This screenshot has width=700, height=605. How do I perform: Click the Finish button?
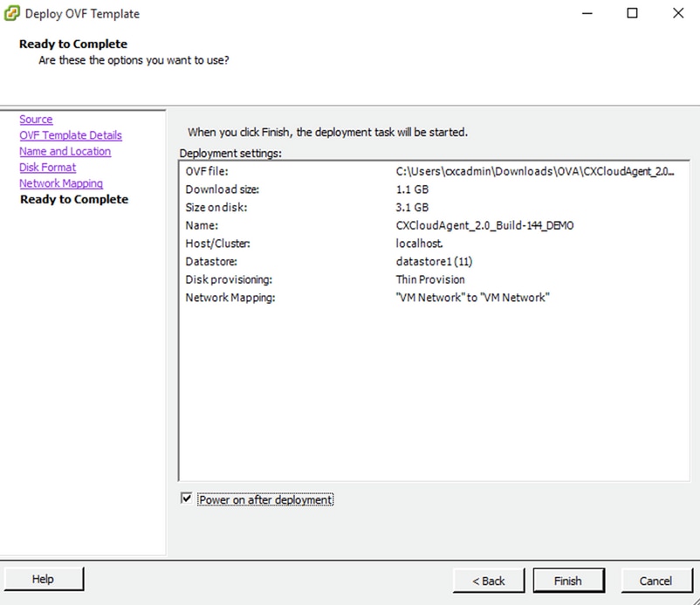tap(569, 581)
